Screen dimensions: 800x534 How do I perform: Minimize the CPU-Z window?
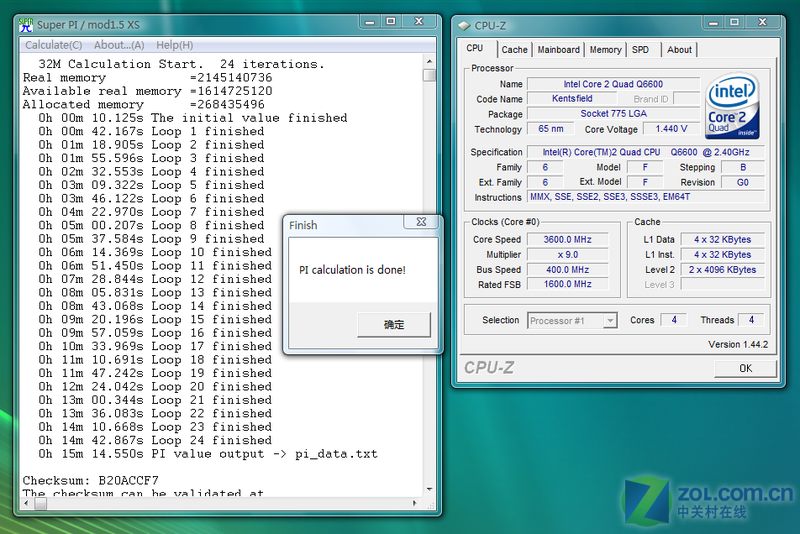[x=714, y=22]
